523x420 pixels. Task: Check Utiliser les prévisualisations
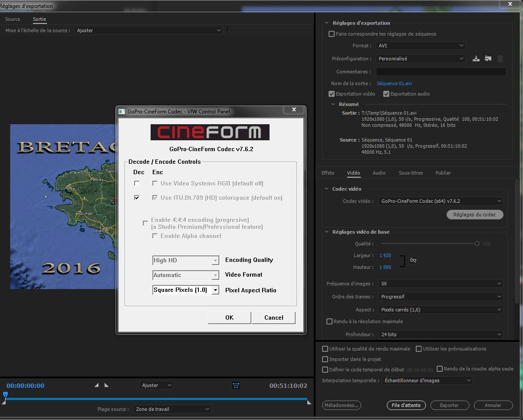[x=419, y=349]
